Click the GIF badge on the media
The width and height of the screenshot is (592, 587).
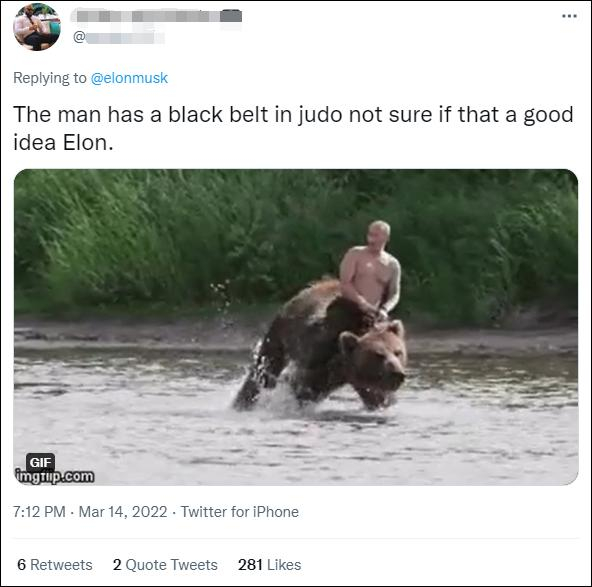[x=40, y=462]
